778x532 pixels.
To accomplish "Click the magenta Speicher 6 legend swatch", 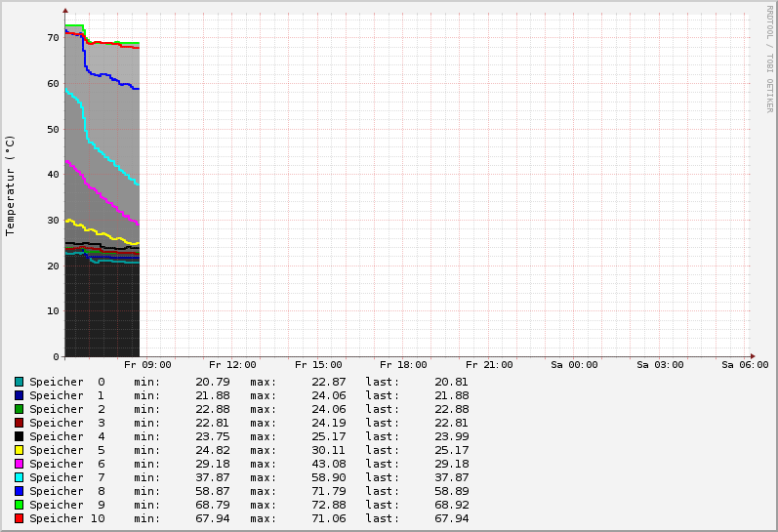I will (19, 464).
